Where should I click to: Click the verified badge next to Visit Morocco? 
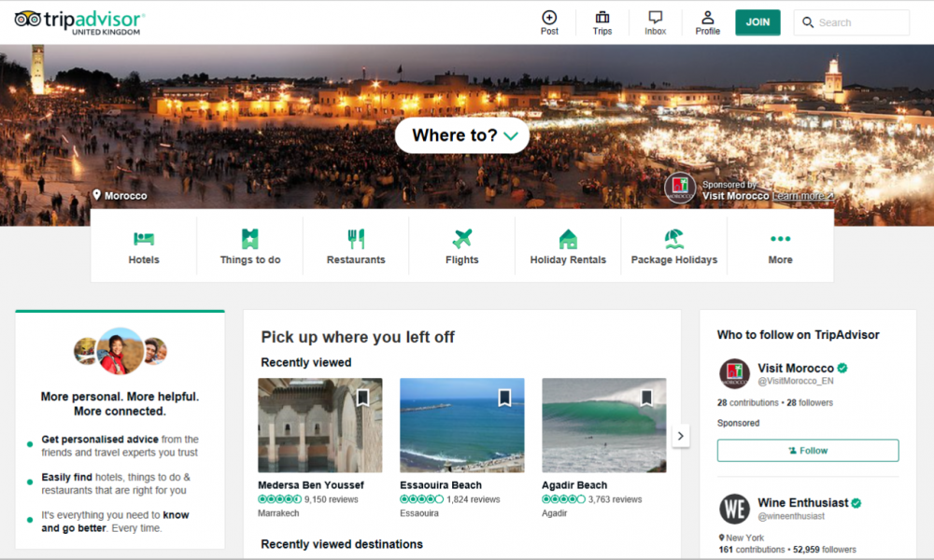(x=842, y=368)
